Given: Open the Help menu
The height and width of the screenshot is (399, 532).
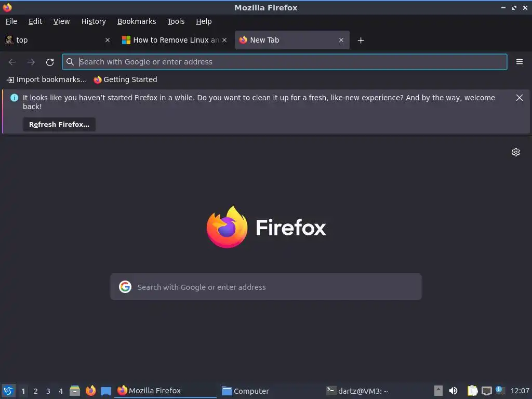Looking at the screenshot, I should pyautogui.click(x=204, y=21).
